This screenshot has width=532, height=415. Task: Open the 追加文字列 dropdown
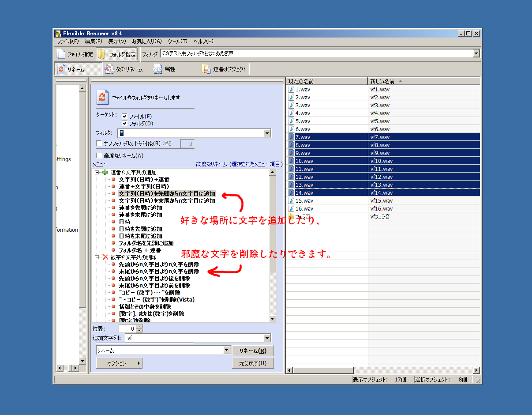click(x=267, y=338)
